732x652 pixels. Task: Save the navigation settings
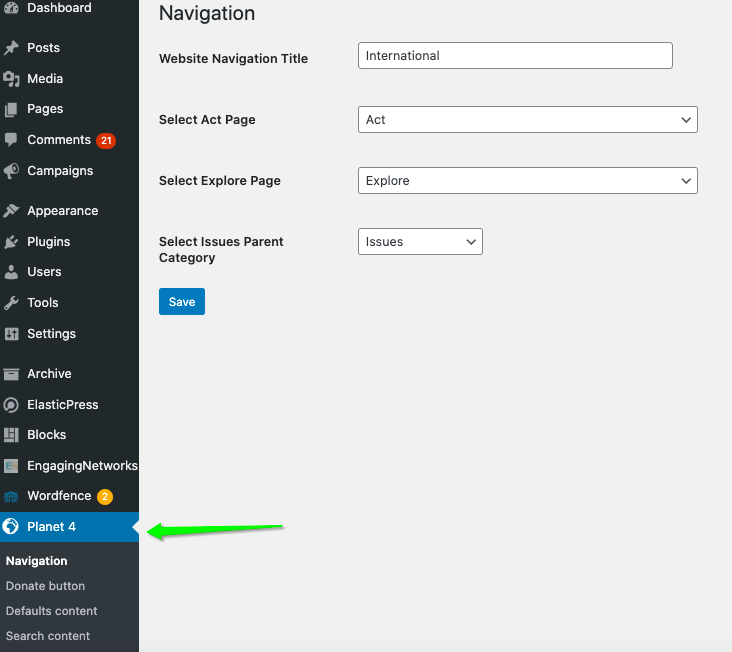pyautogui.click(x=182, y=301)
